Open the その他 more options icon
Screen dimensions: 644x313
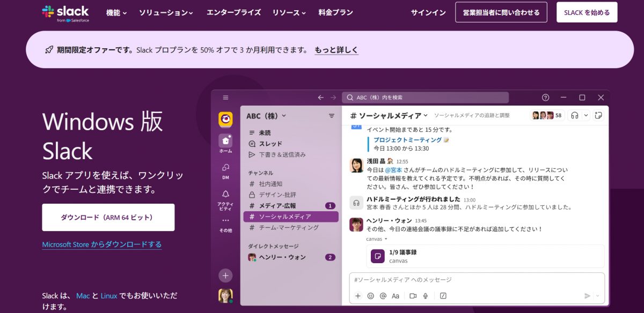tap(225, 224)
